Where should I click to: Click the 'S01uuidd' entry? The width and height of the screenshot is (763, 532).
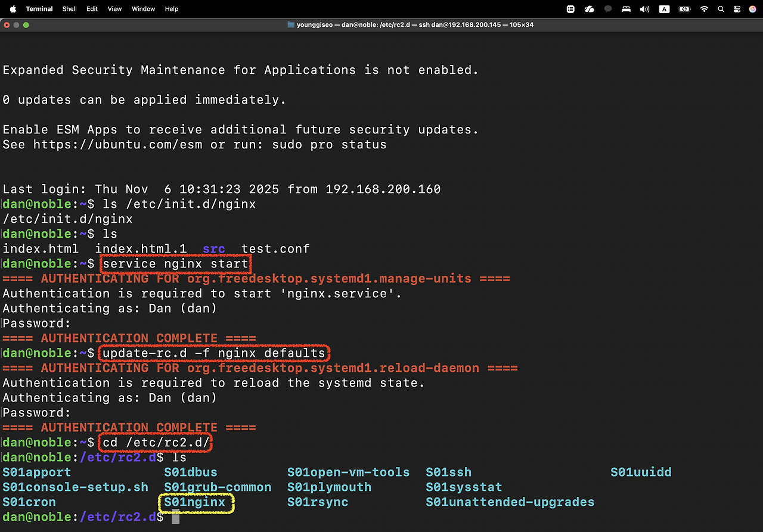click(641, 472)
